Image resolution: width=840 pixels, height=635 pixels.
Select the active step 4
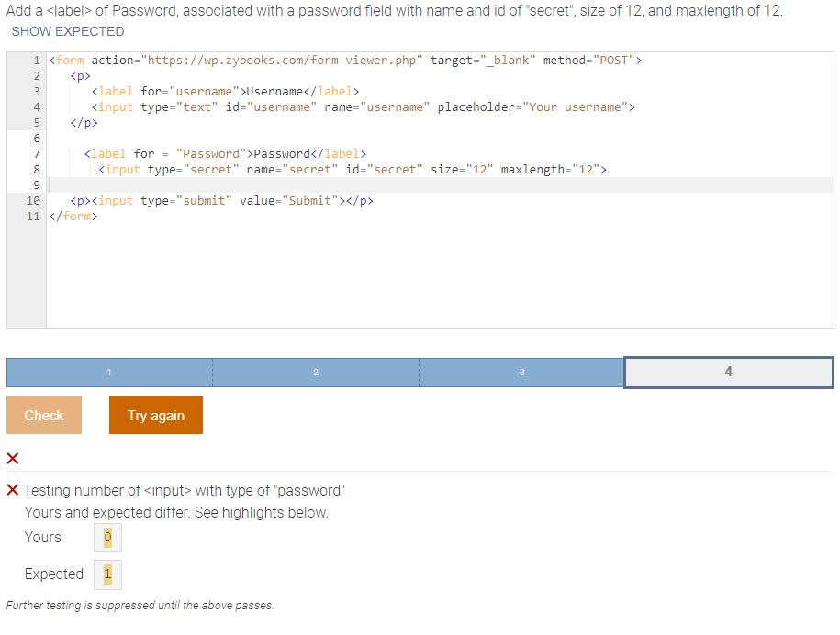click(728, 372)
